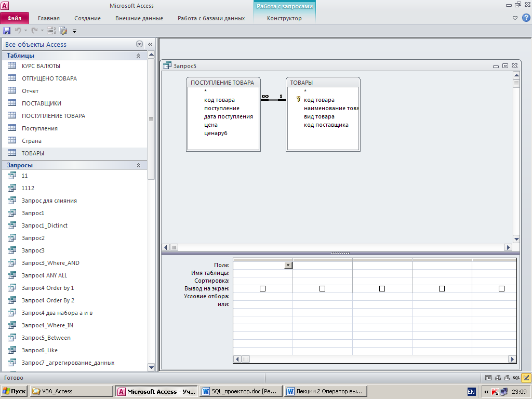The width and height of the screenshot is (532, 399).
Task: Open the Главная ribbon tab
Action: click(48, 18)
